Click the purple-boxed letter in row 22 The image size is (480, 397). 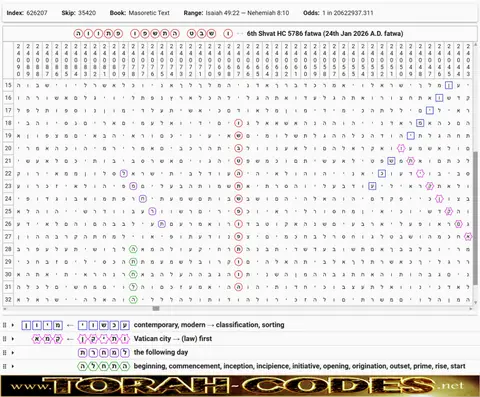(x=124, y=174)
